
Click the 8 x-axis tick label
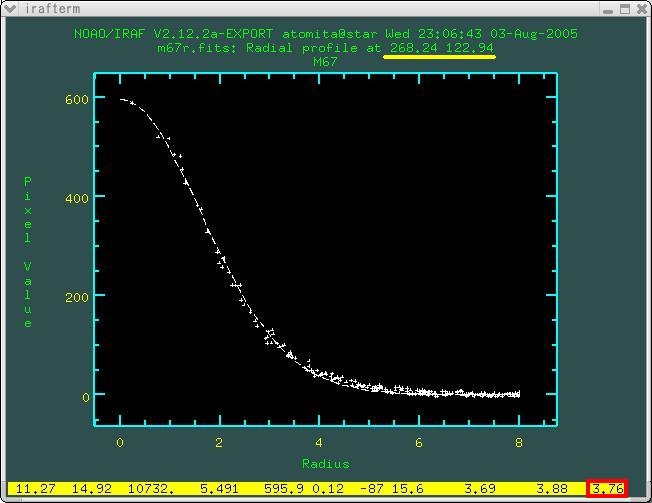(x=519, y=443)
